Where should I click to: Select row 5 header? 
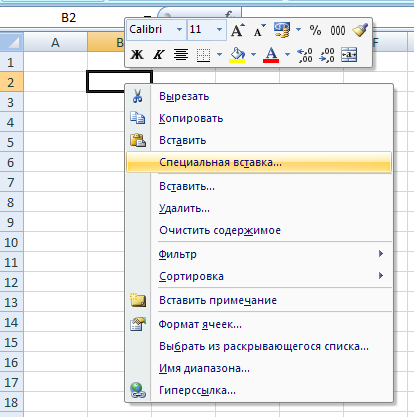click(x=11, y=142)
